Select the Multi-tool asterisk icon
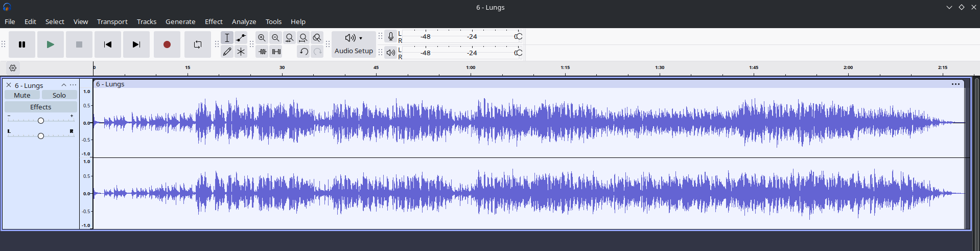 [241, 52]
